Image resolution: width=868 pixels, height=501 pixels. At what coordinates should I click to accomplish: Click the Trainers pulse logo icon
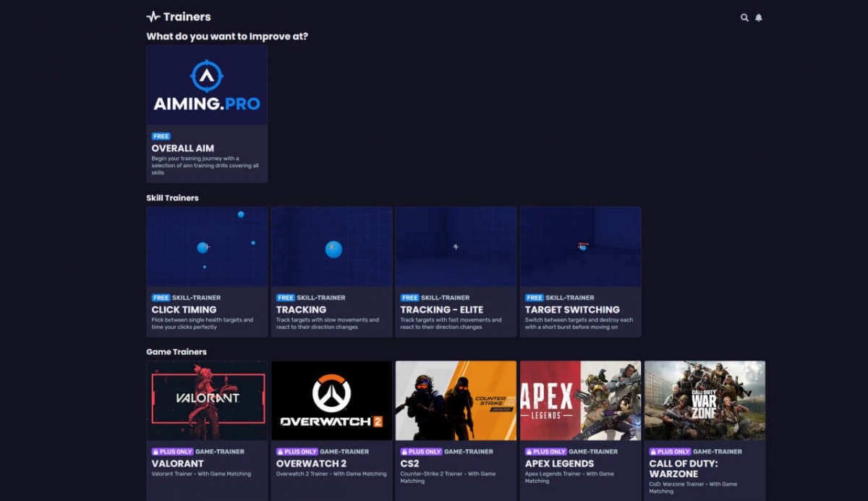tap(153, 17)
